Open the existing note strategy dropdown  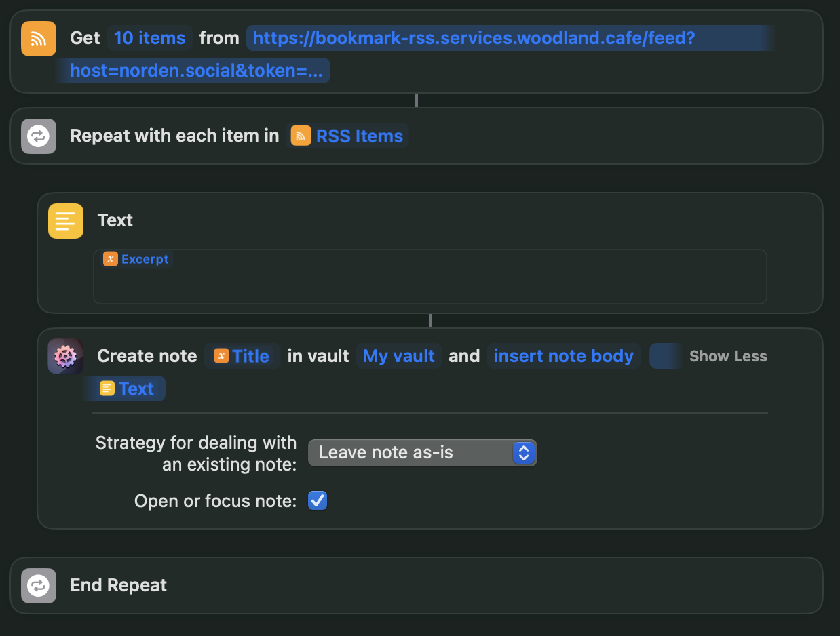tap(422, 453)
